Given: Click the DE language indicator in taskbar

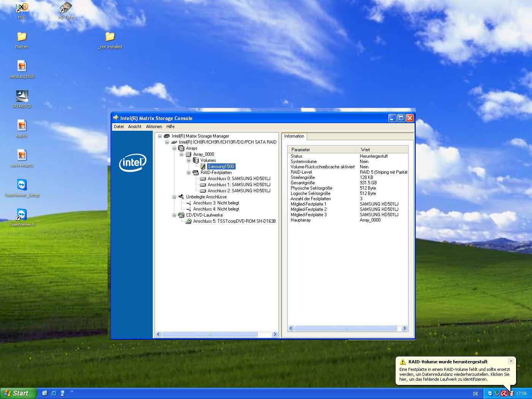Looking at the screenshot, I should [x=476, y=394].
